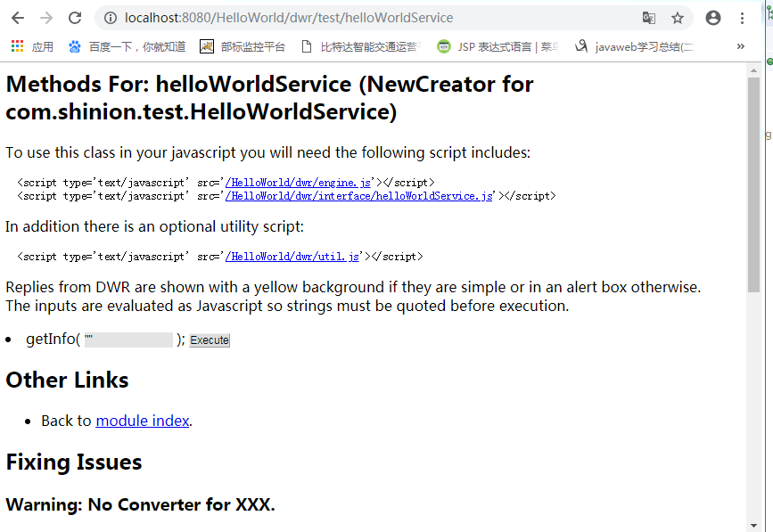Screen dimensions: 773x532
Task: Open the 比特达智能交通运营 bookmark
Action: (x=362, y=47)
